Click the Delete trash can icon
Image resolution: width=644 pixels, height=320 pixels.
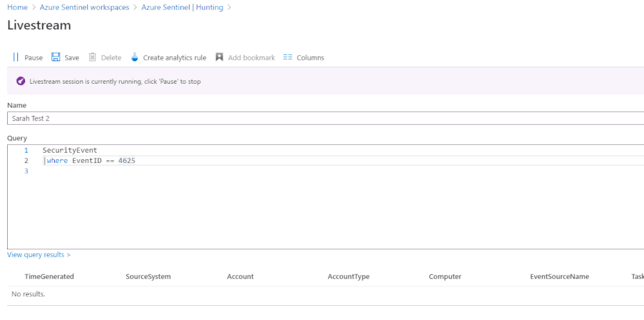pyautogui.click(x=93, y=57)
